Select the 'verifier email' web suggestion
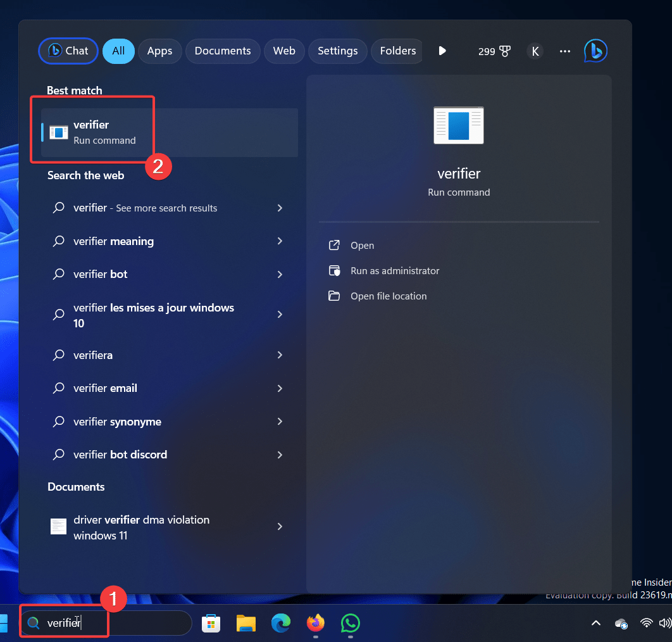672x642 pixels. click(x=170, y=389)
